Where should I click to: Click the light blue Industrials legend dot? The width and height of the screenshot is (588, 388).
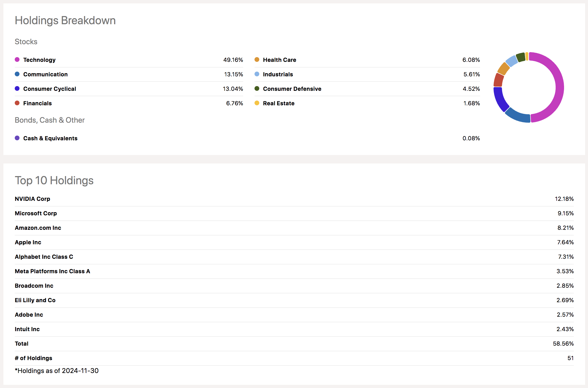pos(257,74)
